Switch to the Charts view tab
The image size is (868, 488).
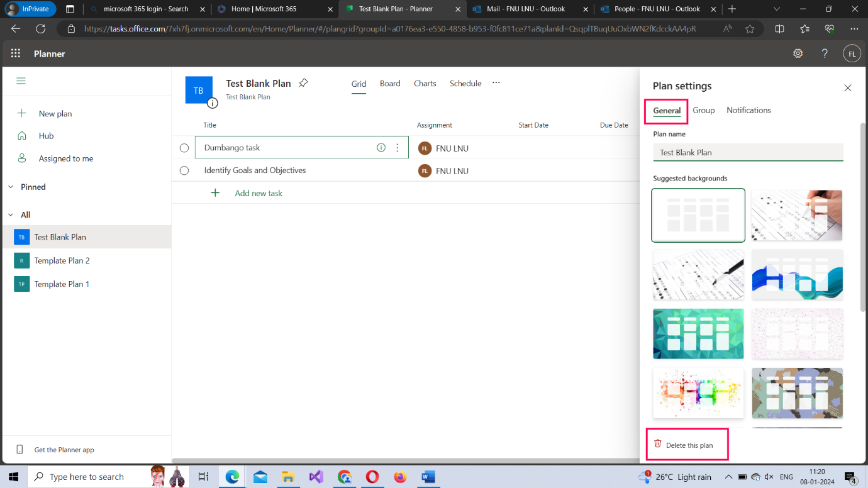coord(425,84)
